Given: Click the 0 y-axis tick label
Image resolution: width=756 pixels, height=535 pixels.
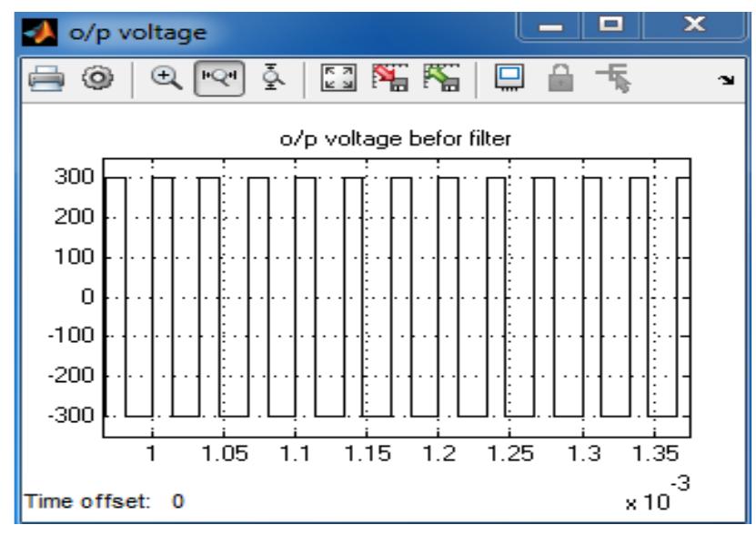Looking at the screenshot, I should [x=87, y=297].
